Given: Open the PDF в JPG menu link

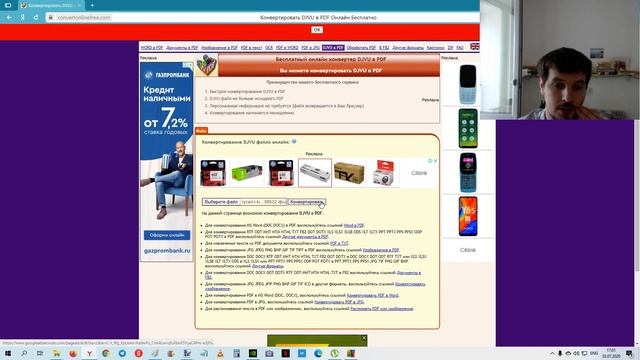Looking at the screenshot, I should (310, 48).
